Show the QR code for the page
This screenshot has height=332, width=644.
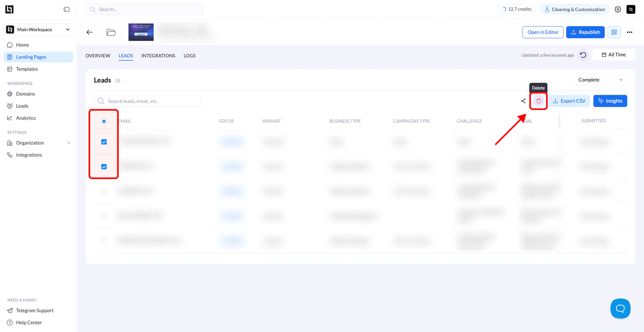(614, 32)
